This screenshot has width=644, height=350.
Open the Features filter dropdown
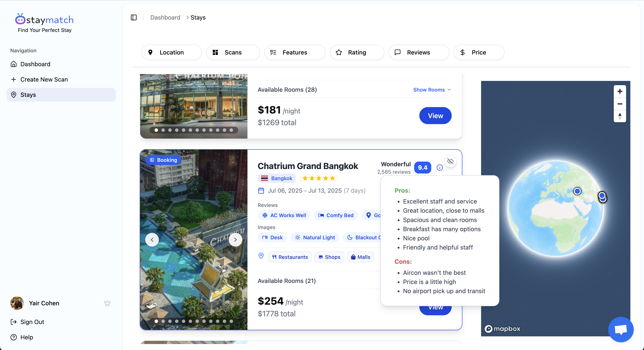[295, 52]
